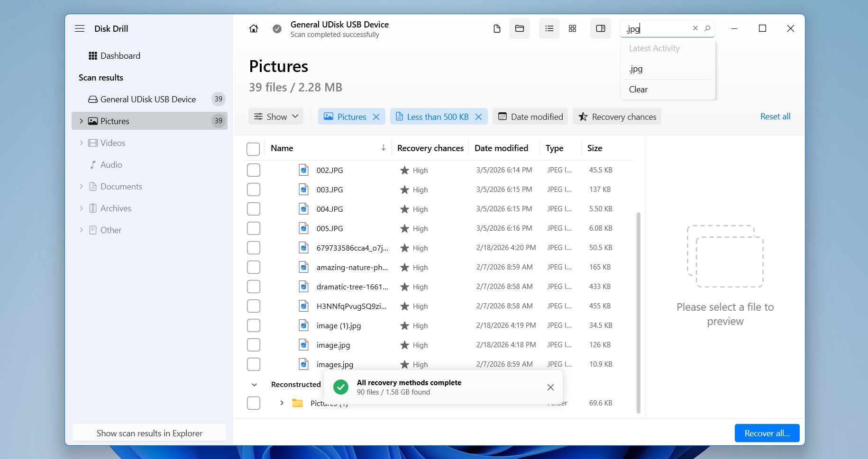Open the Show dropdown filter

(276, 117)
